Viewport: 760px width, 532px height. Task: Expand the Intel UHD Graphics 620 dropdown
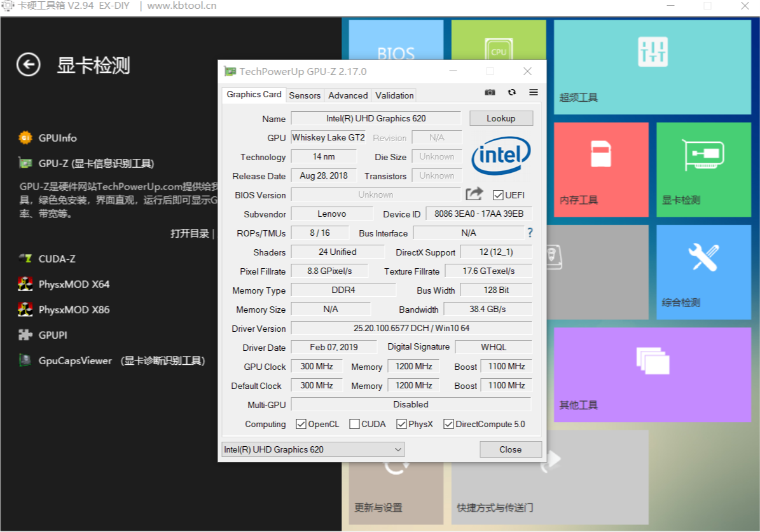(x=313, y=449)
